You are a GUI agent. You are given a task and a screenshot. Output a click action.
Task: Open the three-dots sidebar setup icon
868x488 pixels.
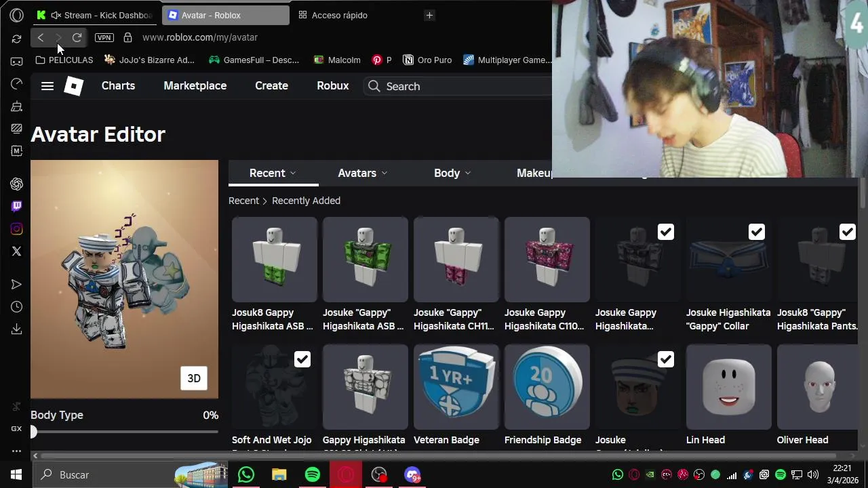pyautogui.click(x=17, y=451)
